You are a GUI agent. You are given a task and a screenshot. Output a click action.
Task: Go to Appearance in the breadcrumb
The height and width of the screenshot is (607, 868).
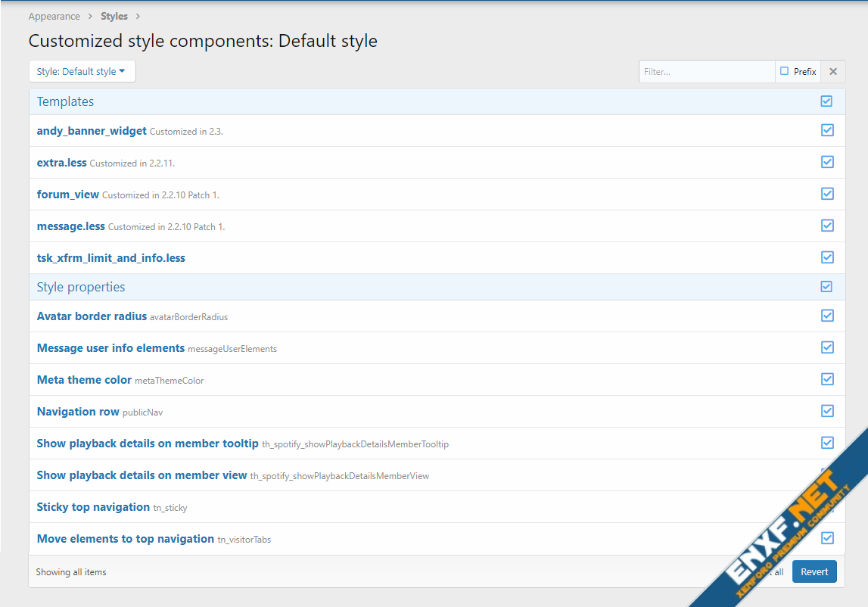pos(54,17)
